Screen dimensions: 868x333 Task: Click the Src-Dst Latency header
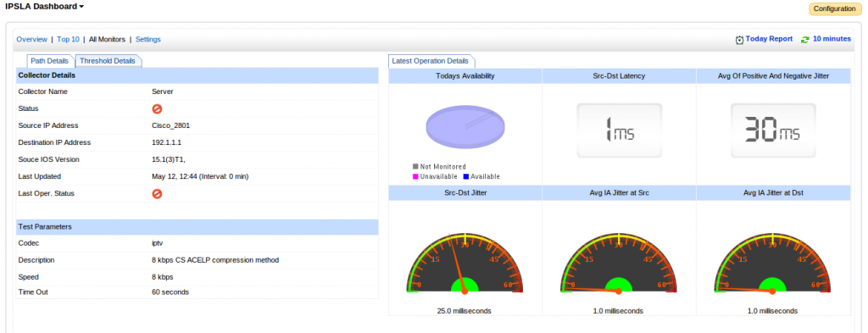pyautogui.click(x=620, y=75)
